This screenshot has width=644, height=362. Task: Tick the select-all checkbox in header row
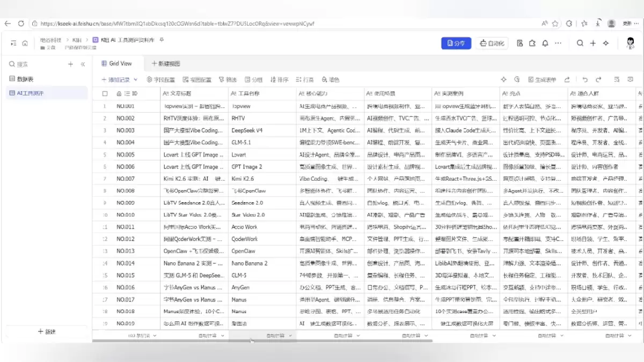[x=105, y=93]
